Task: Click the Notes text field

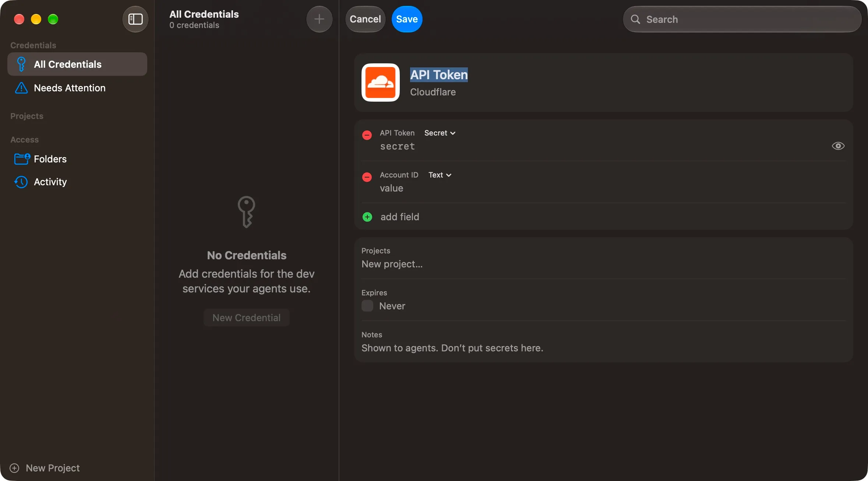Action: point(603,348)
